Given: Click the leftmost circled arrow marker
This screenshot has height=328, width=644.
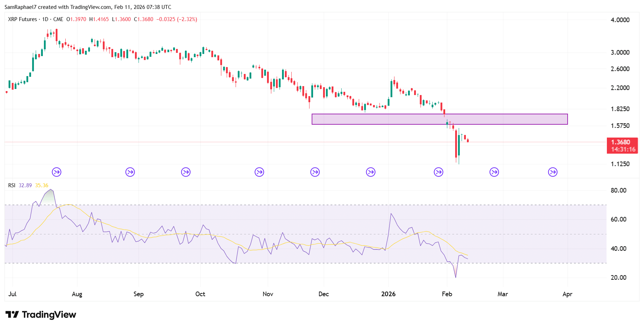Looking at the screenshot, I should pyautogui.click(x=57, y=172).
